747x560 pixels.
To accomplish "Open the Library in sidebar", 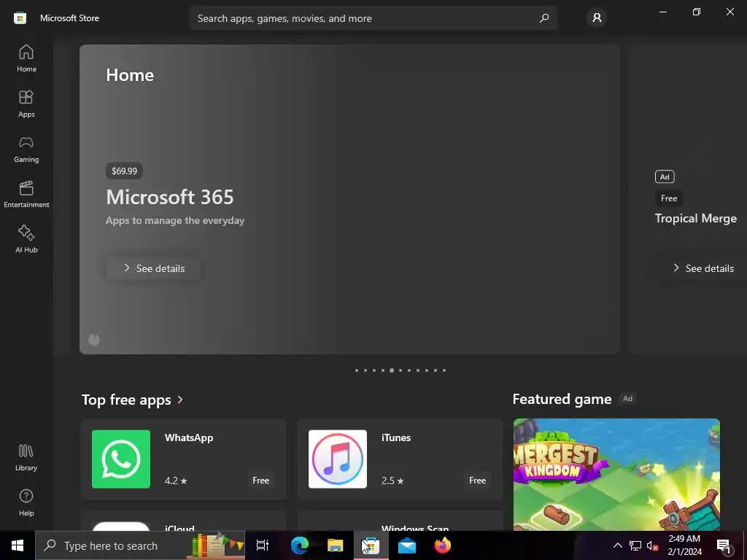I will 26,458.
